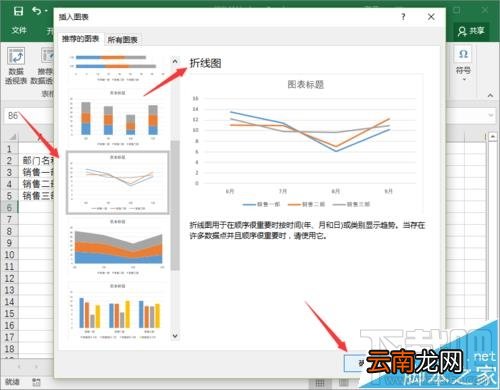Click cell containing 销售二部

pyautogui.click(x=37, y=184)
